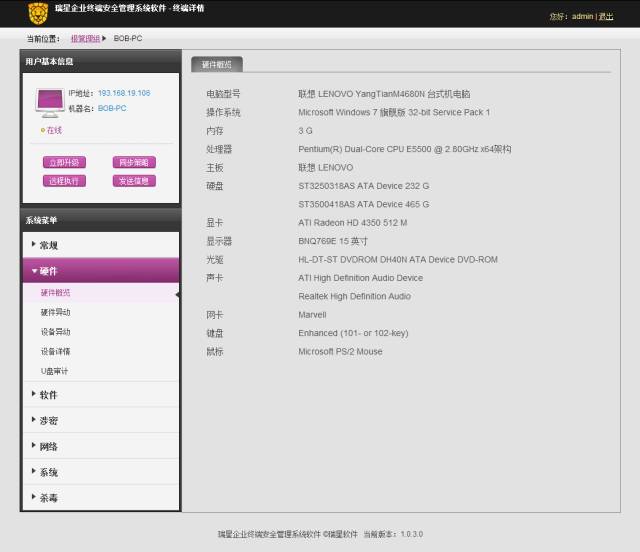Screen dimensions: 640x552
Task: Click the purple computer monitor icon
Action: point(50,100)
